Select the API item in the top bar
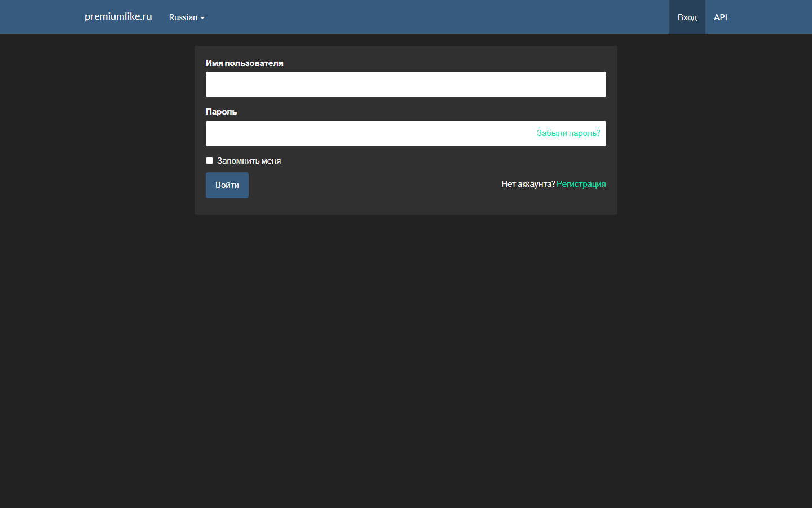 (720, 17)
